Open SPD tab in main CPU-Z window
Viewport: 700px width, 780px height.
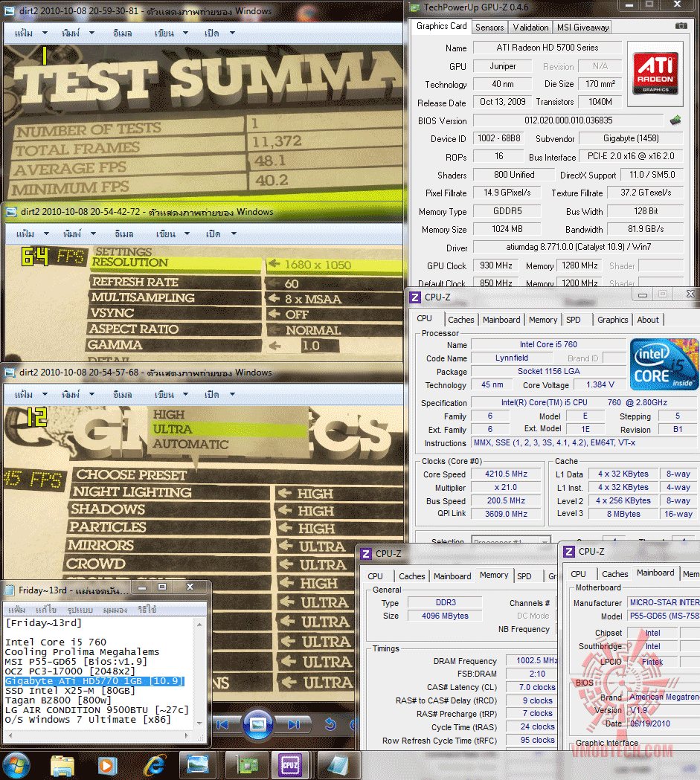coord(573,320)
